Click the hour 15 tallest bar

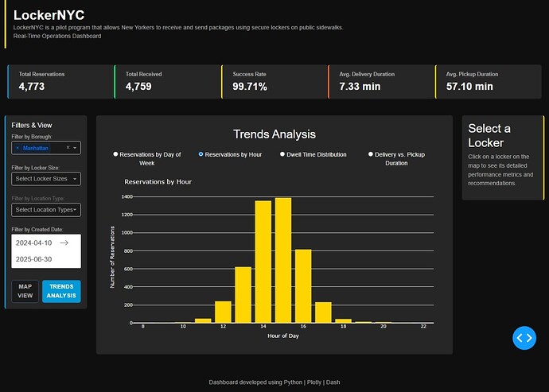(x=283, y=260)
